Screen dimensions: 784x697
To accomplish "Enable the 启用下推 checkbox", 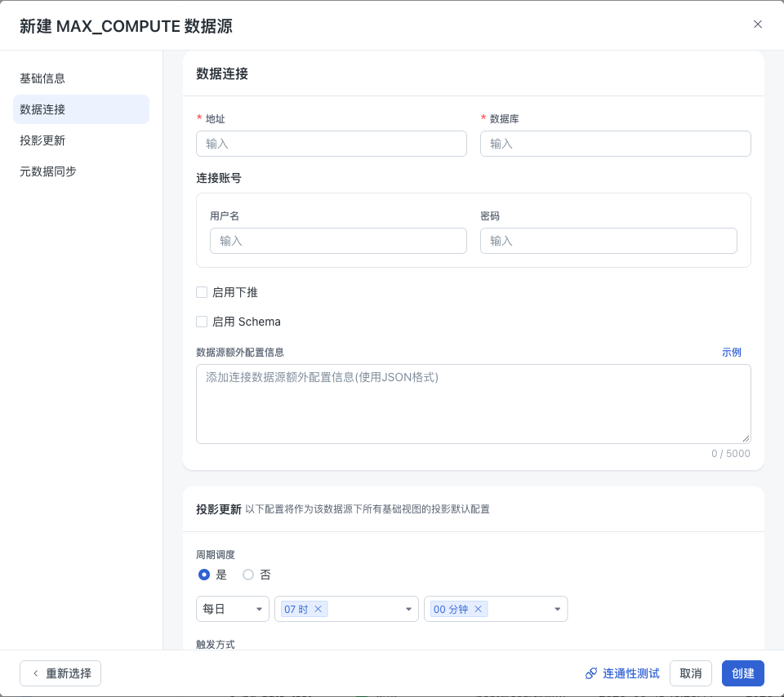I will [202, 292].
